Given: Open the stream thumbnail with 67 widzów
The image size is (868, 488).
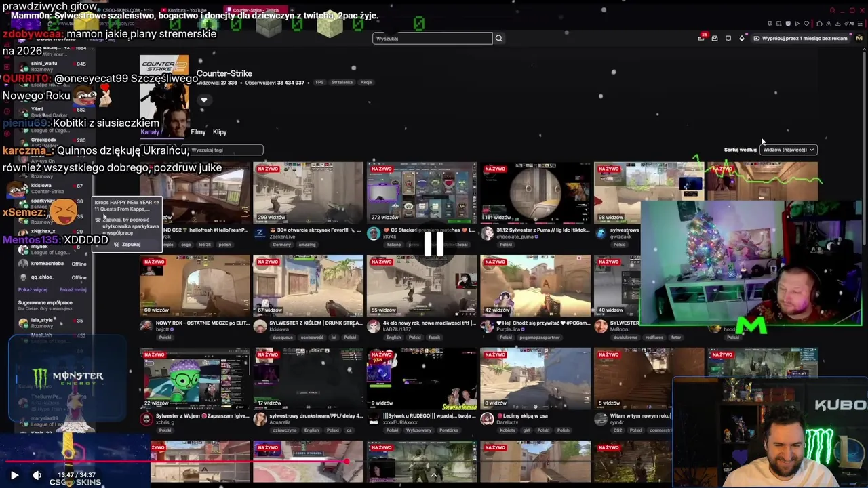Looking at the screenshot, I should 309,285.
